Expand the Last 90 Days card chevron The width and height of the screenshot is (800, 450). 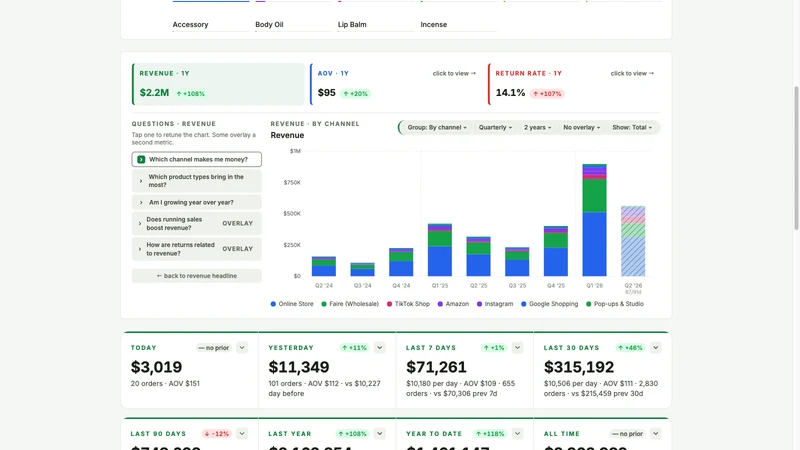242,434
